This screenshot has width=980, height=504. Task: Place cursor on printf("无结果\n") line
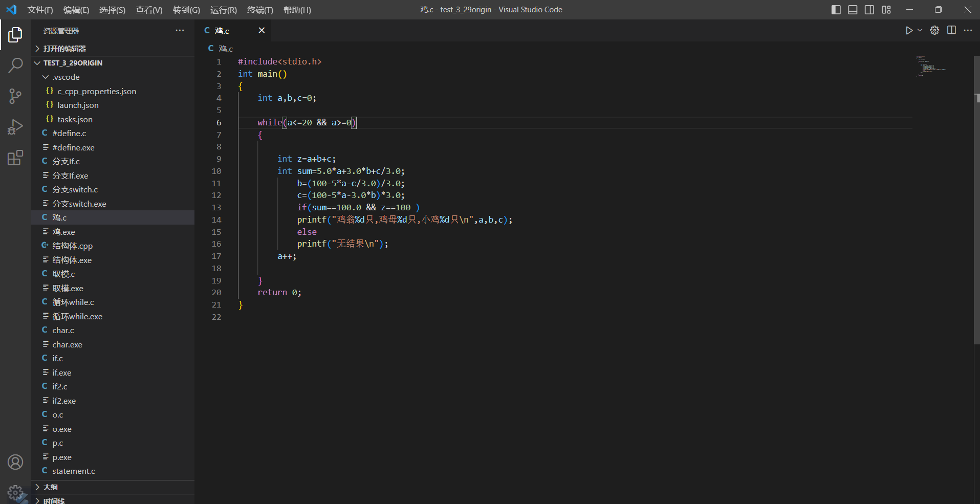point(342,244)
